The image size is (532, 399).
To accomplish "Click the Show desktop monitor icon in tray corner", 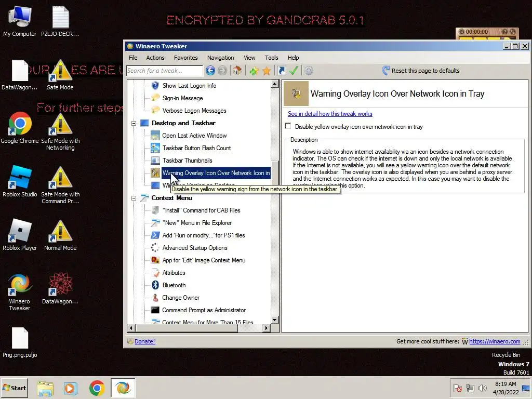I will [x=526, y=388].
